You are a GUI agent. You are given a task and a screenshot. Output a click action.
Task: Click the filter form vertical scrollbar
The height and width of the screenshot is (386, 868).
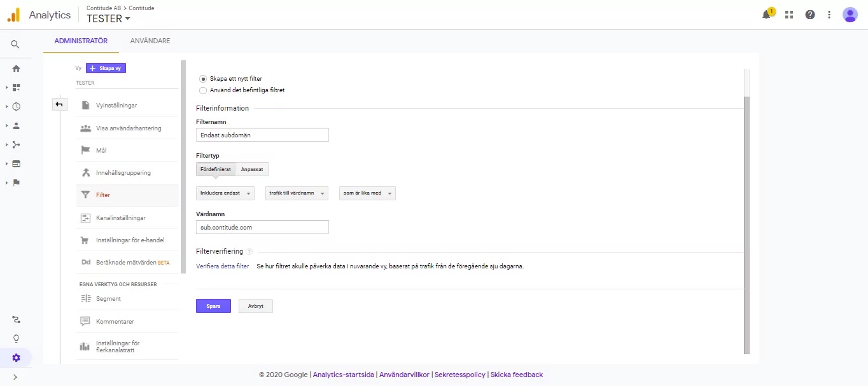tap(747, 223)
